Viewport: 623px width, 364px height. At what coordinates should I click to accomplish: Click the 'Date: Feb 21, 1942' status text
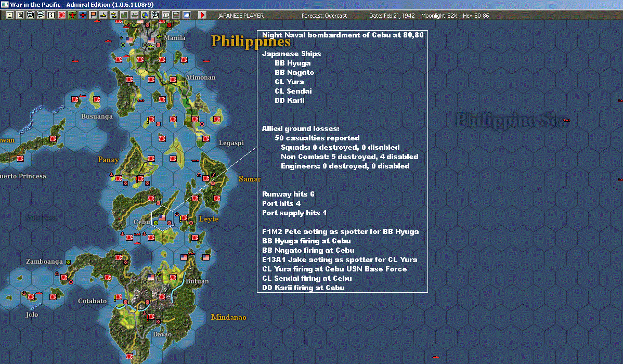392,16
